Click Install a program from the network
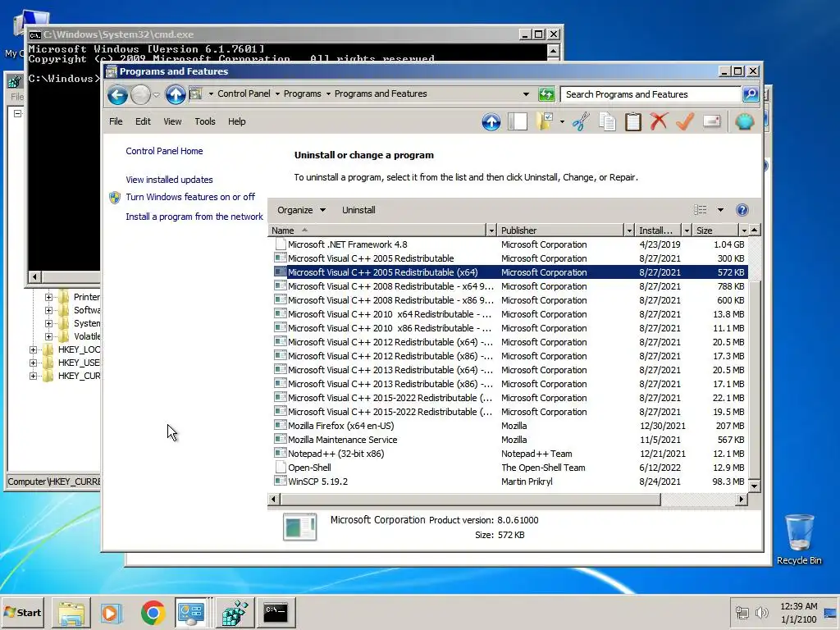840x630 pixels. 194,217
